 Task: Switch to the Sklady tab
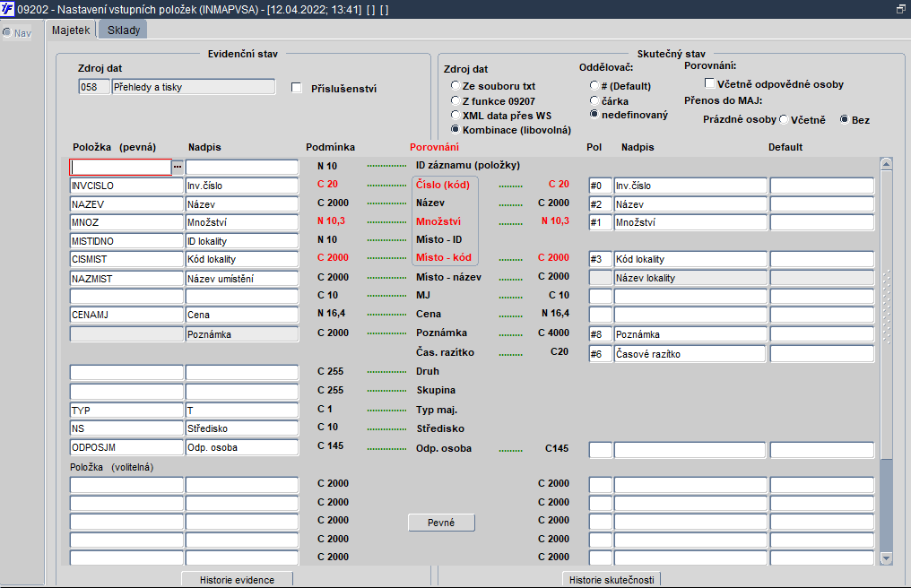[x=123, y=30]
